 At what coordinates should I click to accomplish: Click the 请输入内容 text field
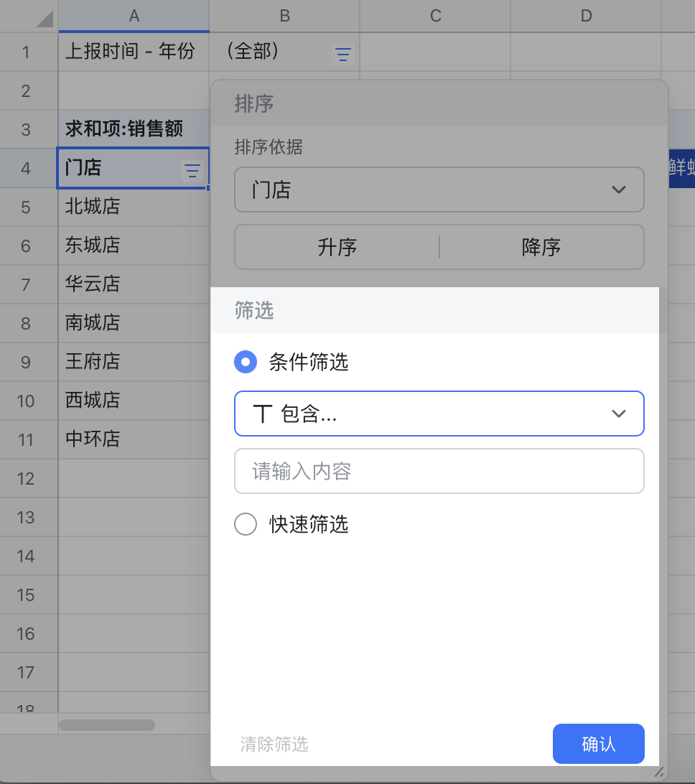click(439, 472)
